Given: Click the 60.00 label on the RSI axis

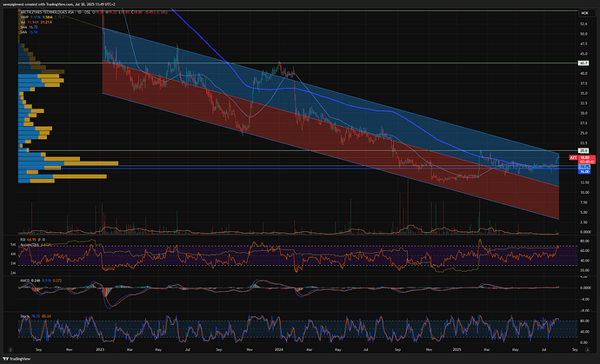Looking at the screenshot, I should [584, 251].
